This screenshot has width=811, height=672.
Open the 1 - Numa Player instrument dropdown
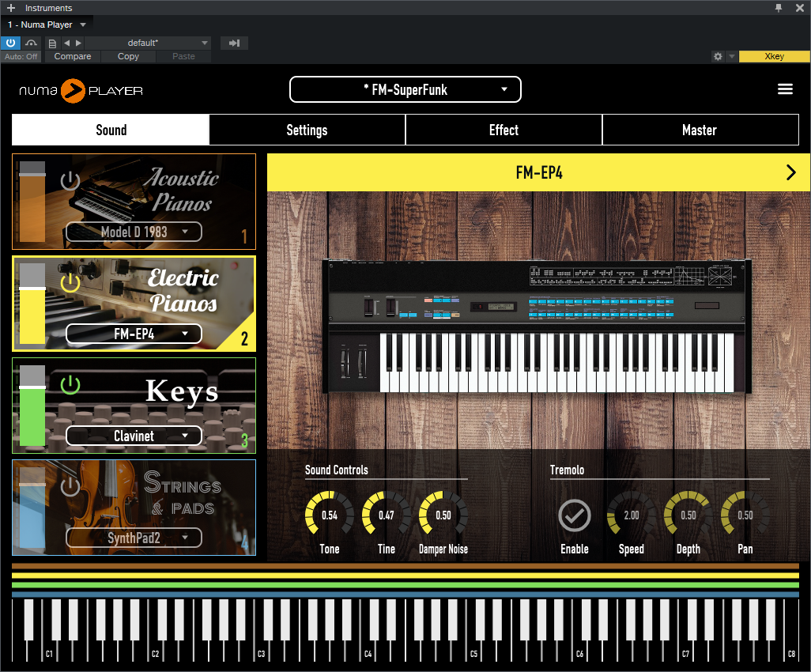click(47, 25)
